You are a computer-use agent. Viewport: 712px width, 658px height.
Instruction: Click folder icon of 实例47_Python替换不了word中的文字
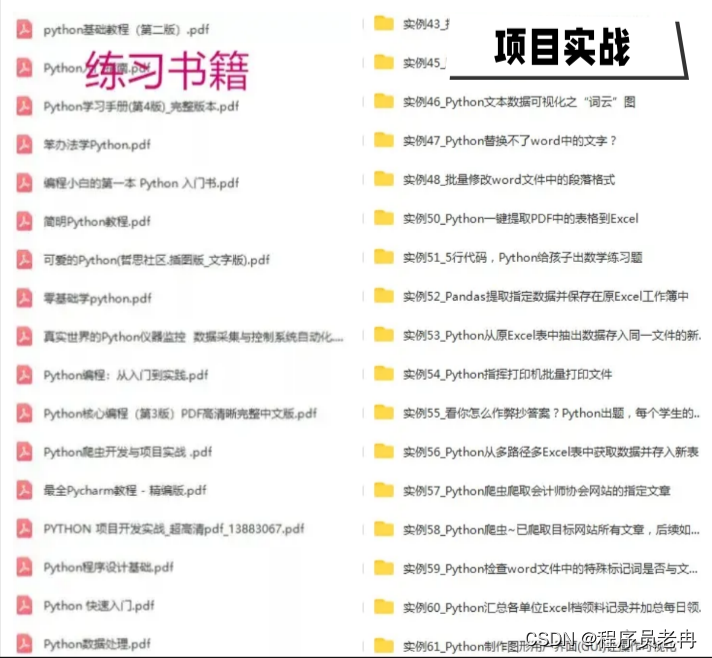click(x=384, y=140)
